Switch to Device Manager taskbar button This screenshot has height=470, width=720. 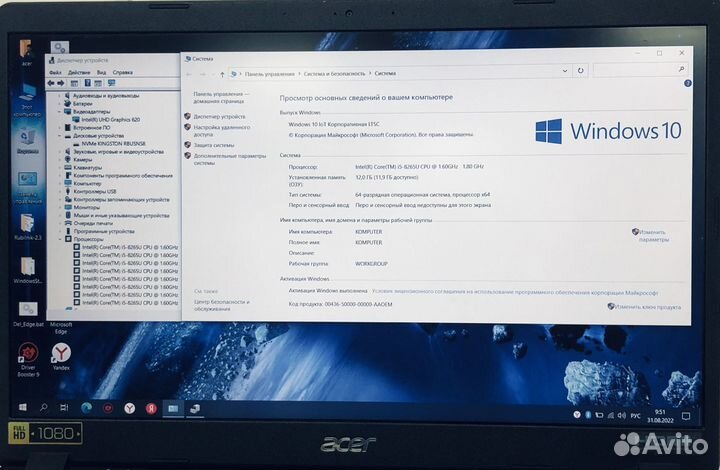pos(195,408)
